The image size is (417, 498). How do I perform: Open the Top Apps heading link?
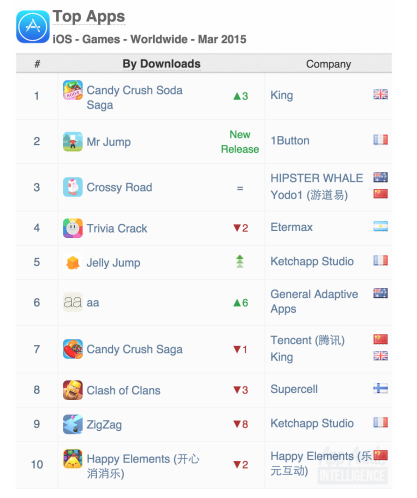tap(89, 16)
